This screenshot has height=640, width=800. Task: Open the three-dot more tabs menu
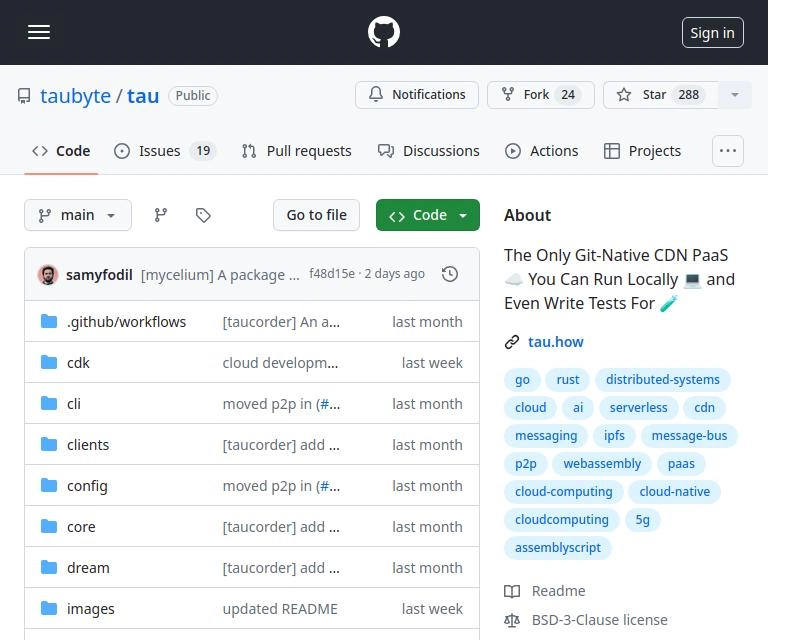(x=728, y=151)
